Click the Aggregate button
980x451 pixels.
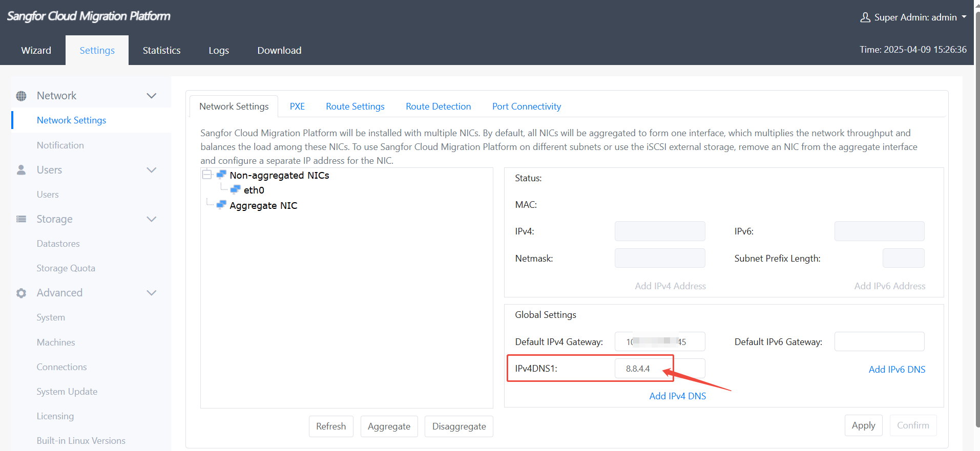(x=389, y=426)
